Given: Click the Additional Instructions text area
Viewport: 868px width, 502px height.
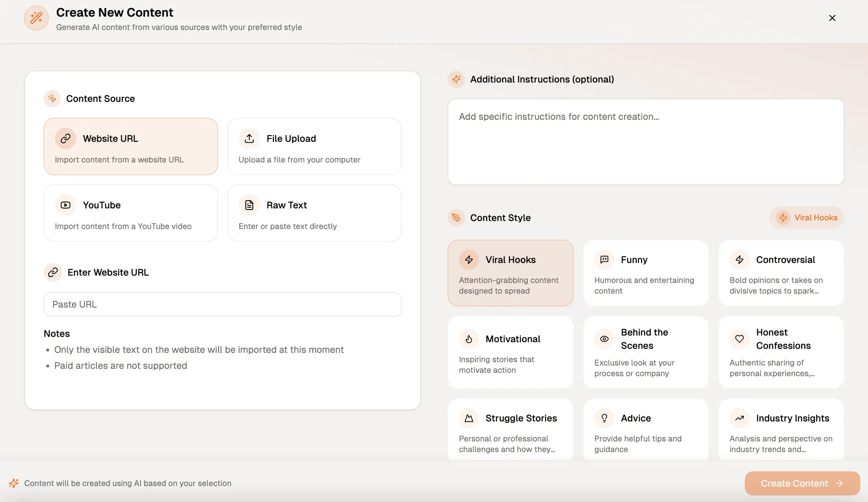Looking at the screenshot, I should coord(646,141).
